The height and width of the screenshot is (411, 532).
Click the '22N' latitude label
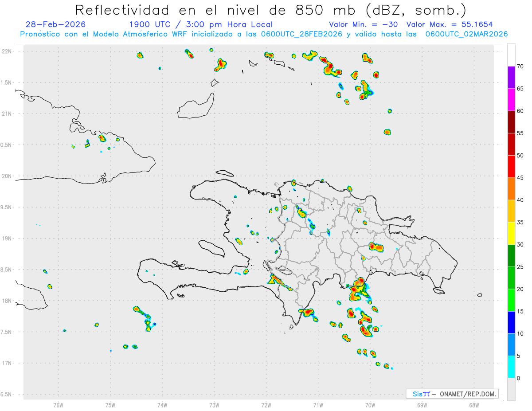tap(7, 51)
